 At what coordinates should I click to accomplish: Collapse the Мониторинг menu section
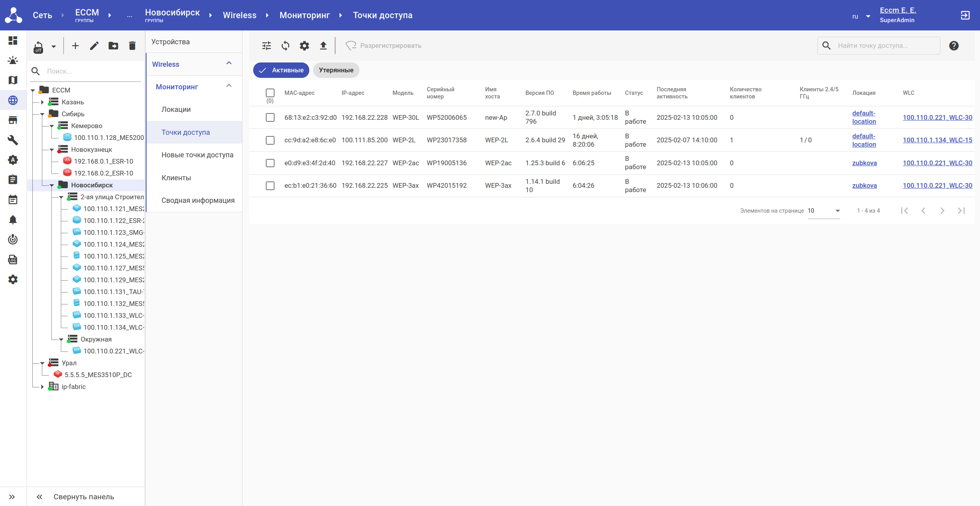[229, 86]
